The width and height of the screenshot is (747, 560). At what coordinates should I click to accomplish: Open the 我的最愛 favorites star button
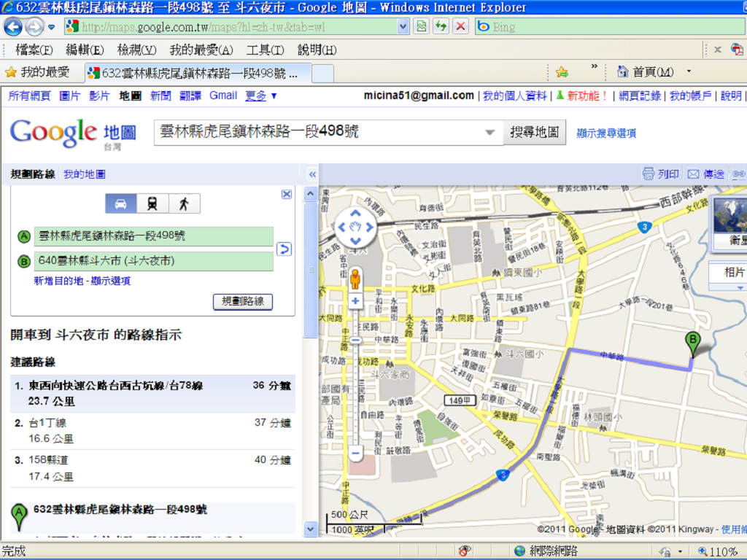pos(37,72)
